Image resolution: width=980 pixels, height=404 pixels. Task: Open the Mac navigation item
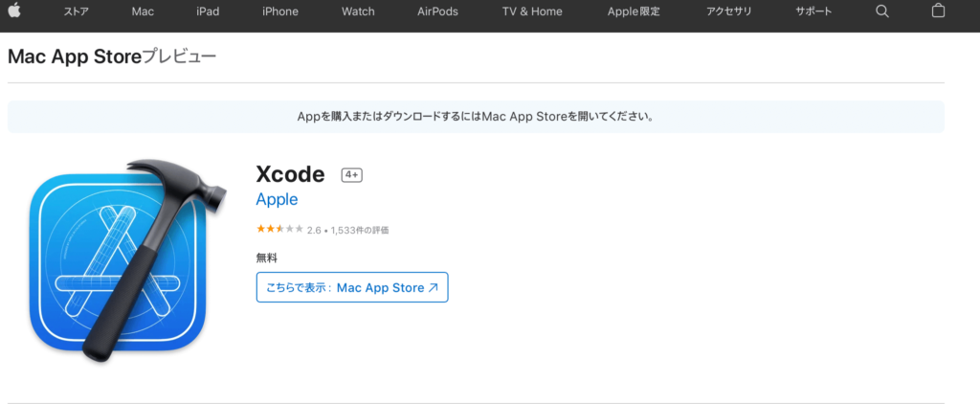pyautogui.click(x=143, y=11)
